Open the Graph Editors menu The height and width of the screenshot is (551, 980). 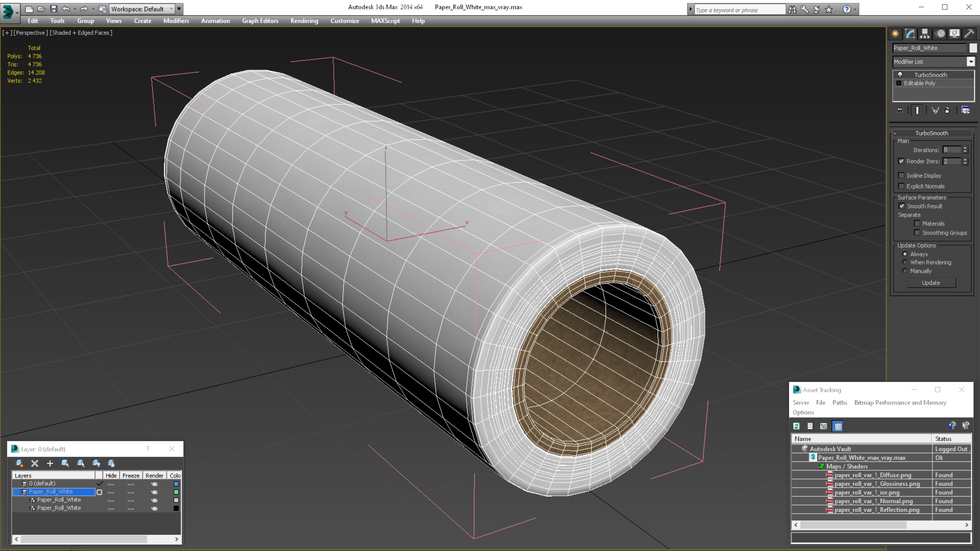pyautogui.click(x=260, y=21)
